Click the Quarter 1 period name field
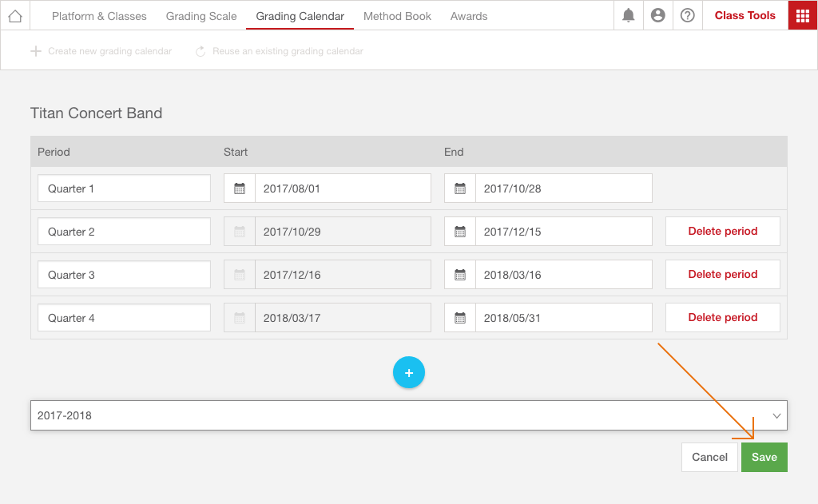The image size is (818, 504). click(x=124, y=189)
